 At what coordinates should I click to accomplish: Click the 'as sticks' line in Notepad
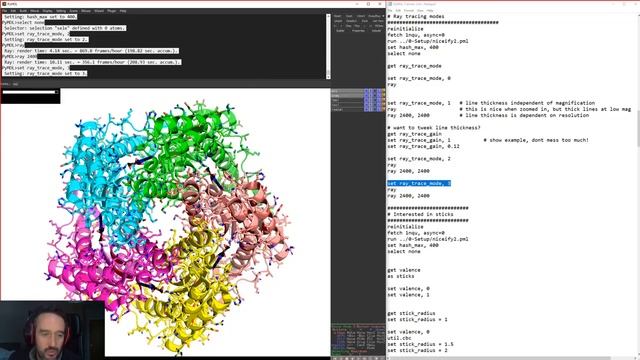pyautogui.click(x=401, y=276)
